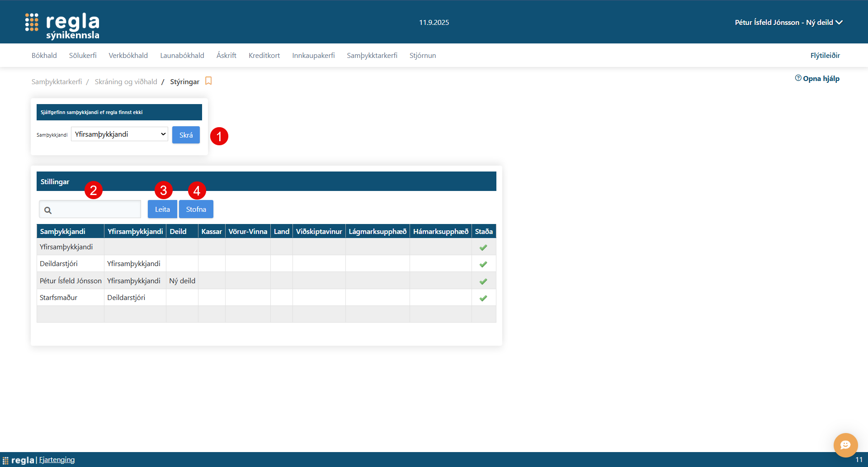The height and width of the screenshot is (467, 868).
Task: Click the help icon beside Opna hjálp
Action: [x=798, y=78]
